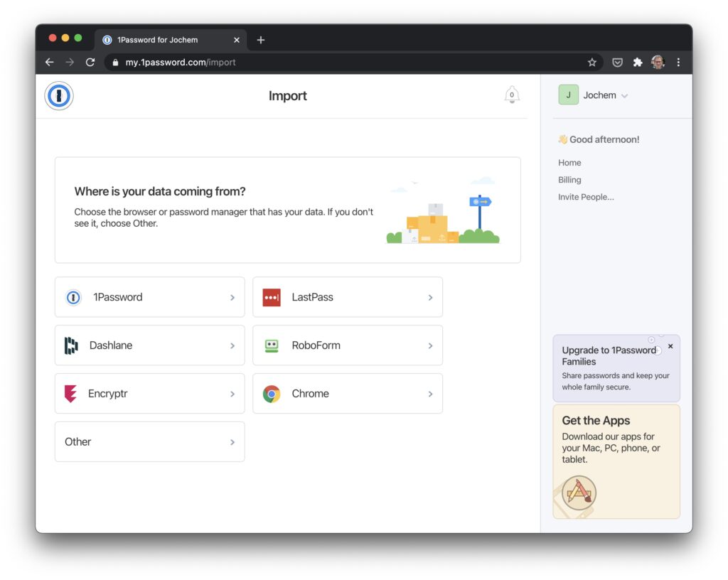Click the 1Password logo in the header
The image size is (728, 580).
(x=58, y=95)
